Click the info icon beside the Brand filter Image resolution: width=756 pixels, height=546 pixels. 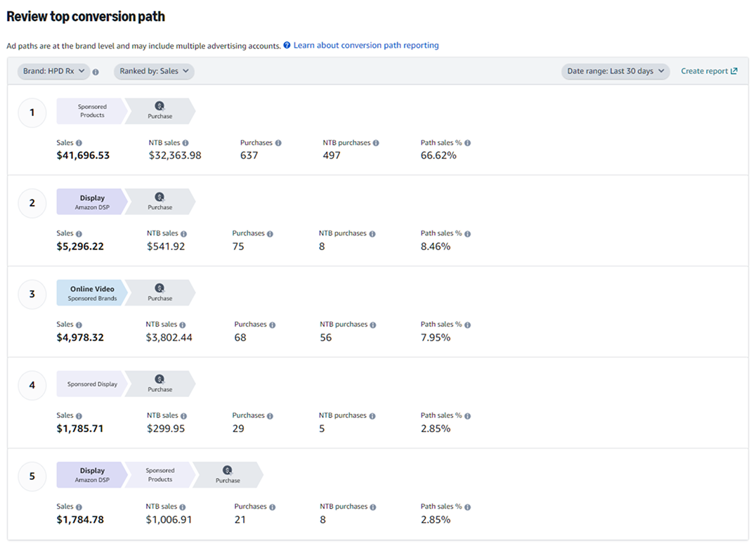[x=94, y=71]
